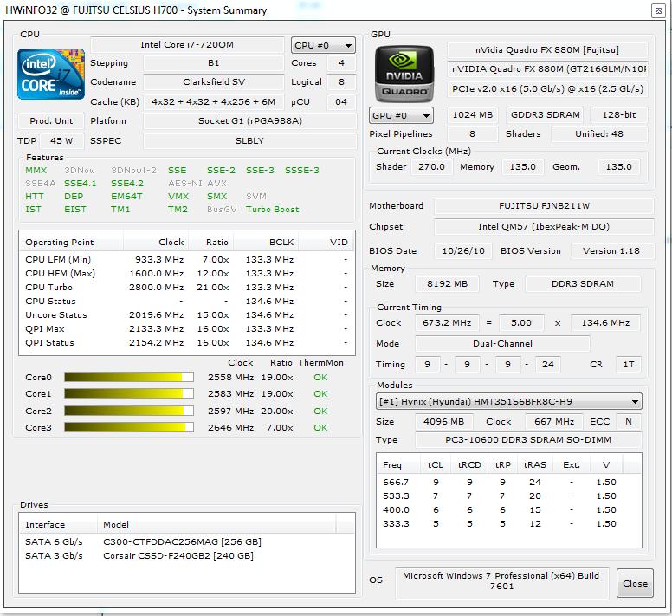Click the cache value 4x32 + 4x32 + 4x256 + 6M
Image resolution: width=672 pixels, height=616 pixels.
coord(213,101)
